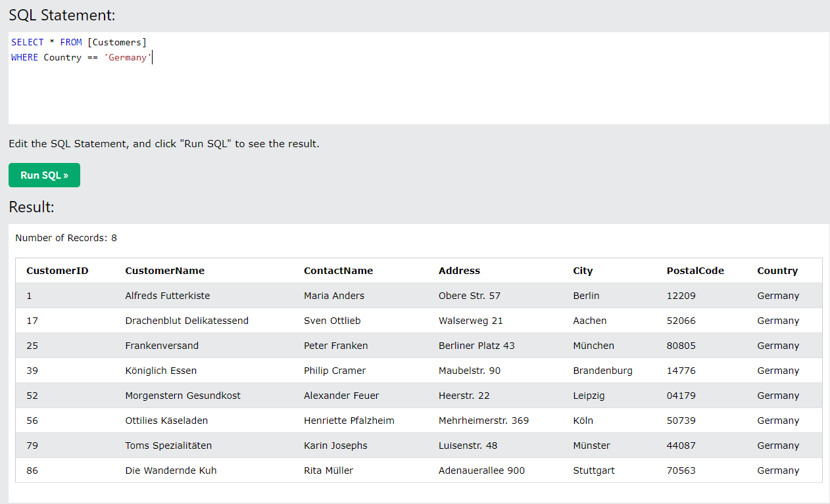Click the CustomerName column header
Image resolution: width=830 pixels, height=504 pixels.
coord(165,271)
